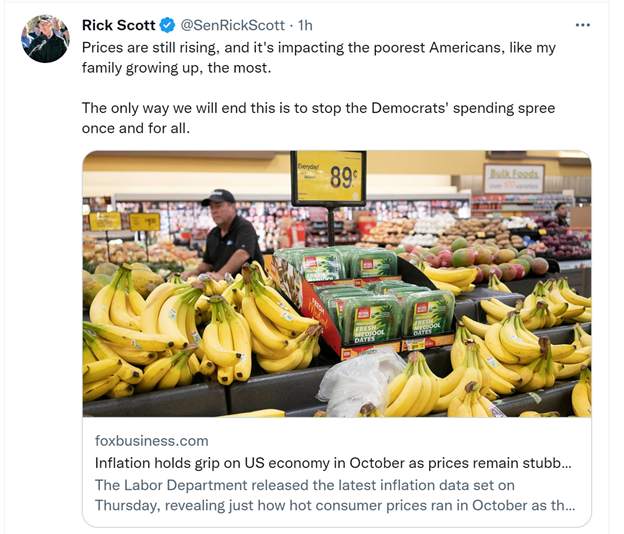Viewport: 624px width, 534px height.
Task: Click the 89 cent price sign in photo
Action: [329, 178]
